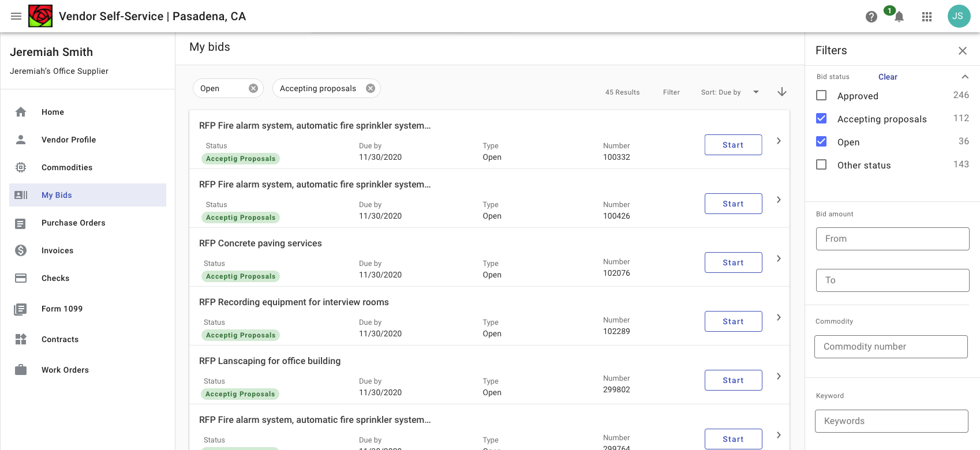Expand bid number 299802 details
Viewport: 980px width, 450px height.
779,376
